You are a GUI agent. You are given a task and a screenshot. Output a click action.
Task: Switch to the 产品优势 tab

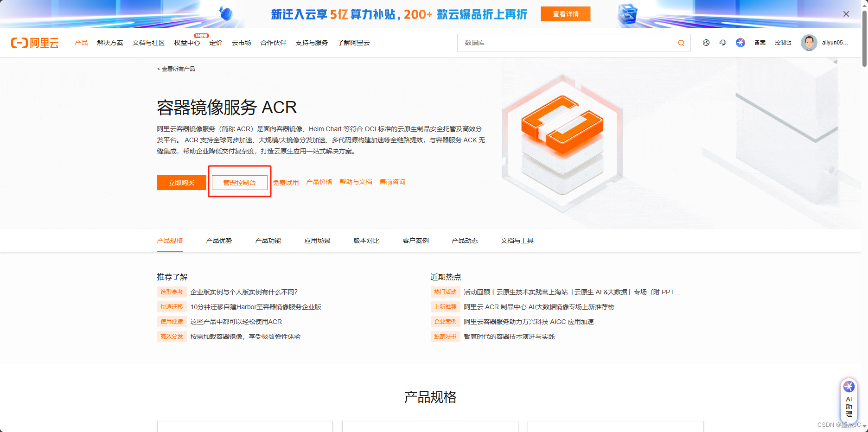219,241
